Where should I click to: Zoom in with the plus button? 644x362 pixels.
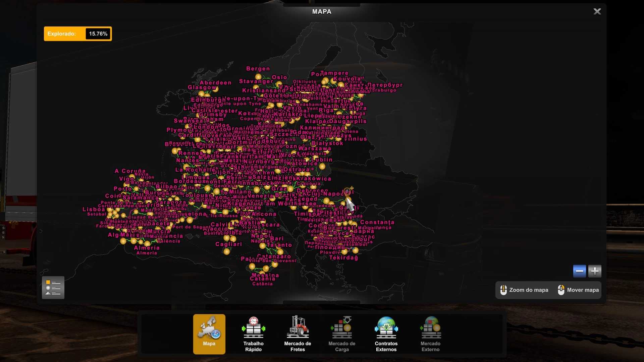(x=595, y=271)
